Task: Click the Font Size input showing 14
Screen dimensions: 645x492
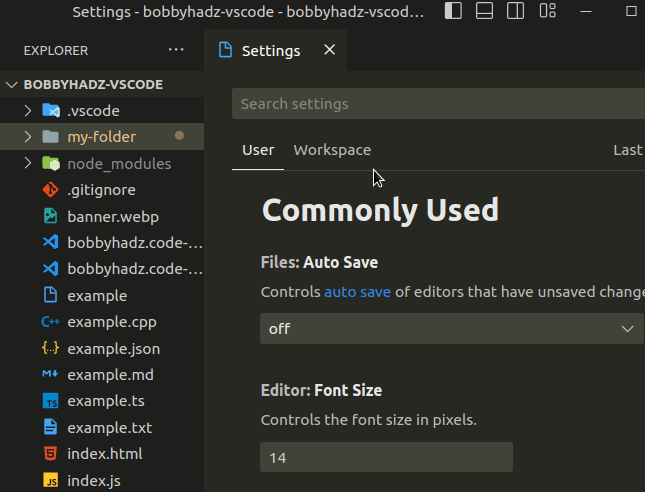Action: tap(386, 457)
